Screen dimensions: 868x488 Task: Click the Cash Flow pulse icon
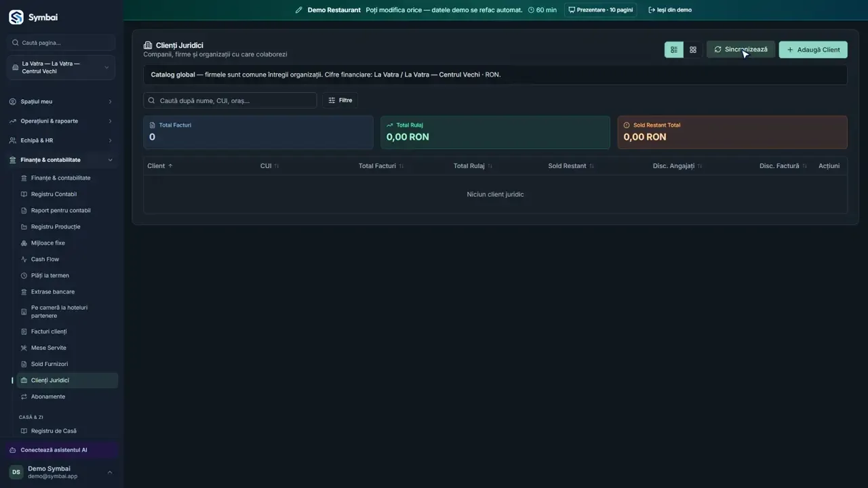tap(24, 260)
